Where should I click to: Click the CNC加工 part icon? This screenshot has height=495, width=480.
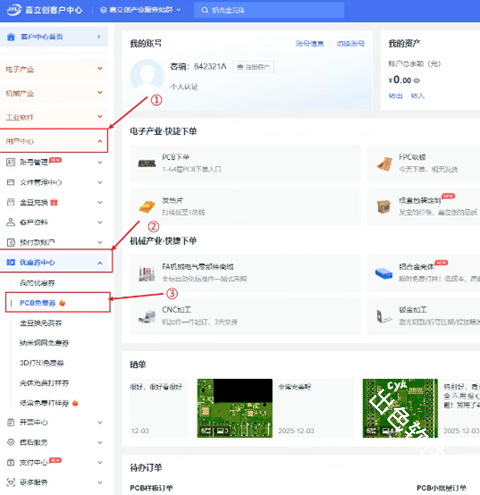point(147,316)
